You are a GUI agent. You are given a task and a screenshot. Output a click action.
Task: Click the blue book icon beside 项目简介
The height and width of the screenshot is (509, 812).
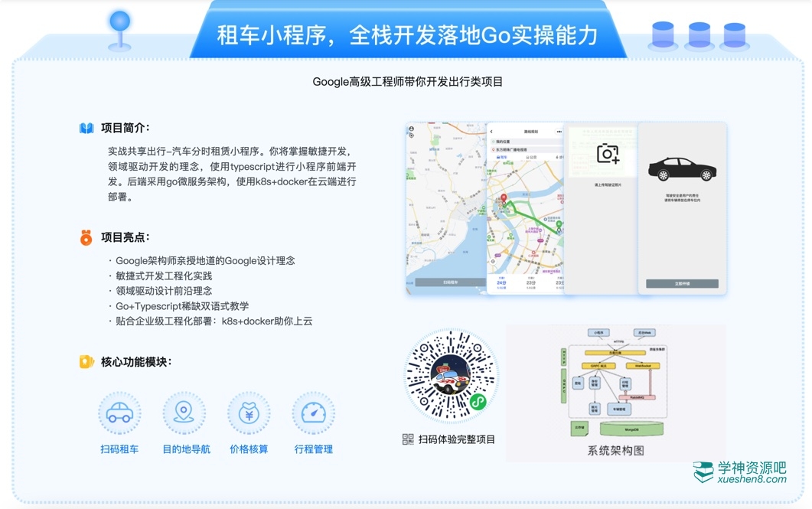pyautogui.click(x=86, y=128)
